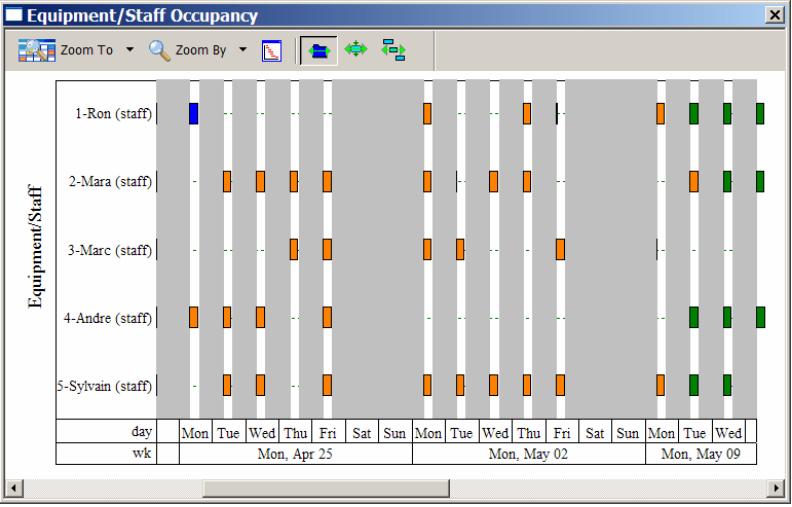792x507 pixels.
Task: Click the Zoom By magnifier icon
Action: 160,50
